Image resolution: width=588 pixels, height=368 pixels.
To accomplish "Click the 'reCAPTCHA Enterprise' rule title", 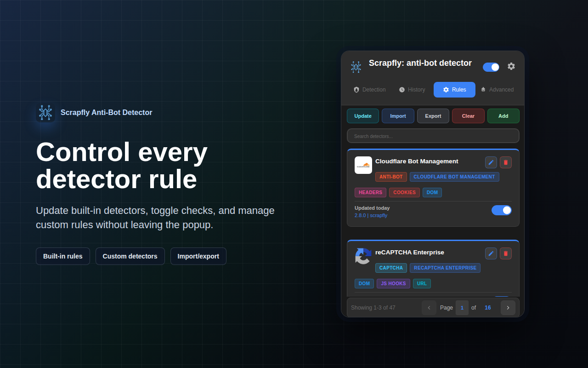I will (x=410, y=253).
